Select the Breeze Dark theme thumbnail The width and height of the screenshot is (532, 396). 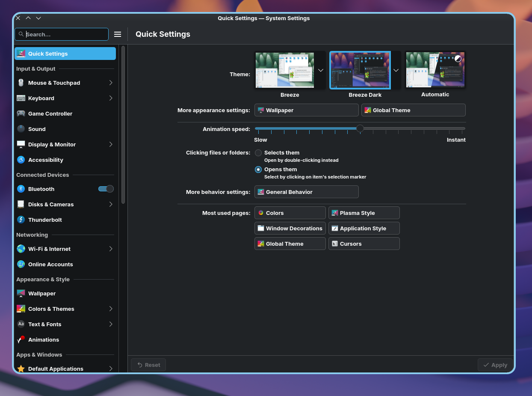[x=360, y=70]
